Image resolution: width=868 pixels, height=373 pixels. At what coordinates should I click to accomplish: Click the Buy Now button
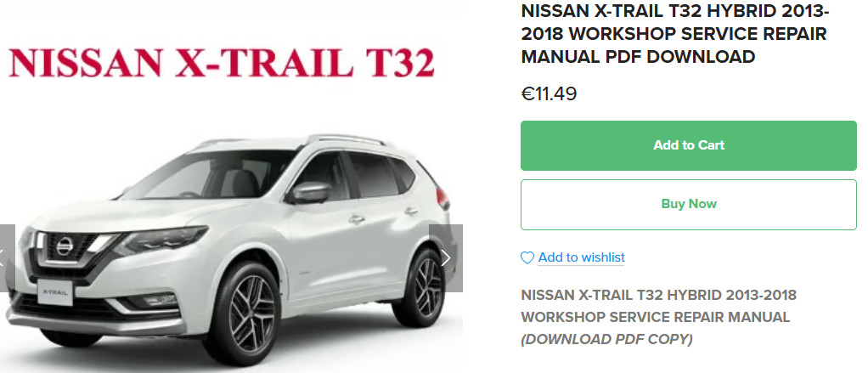[x=689, y=204]
